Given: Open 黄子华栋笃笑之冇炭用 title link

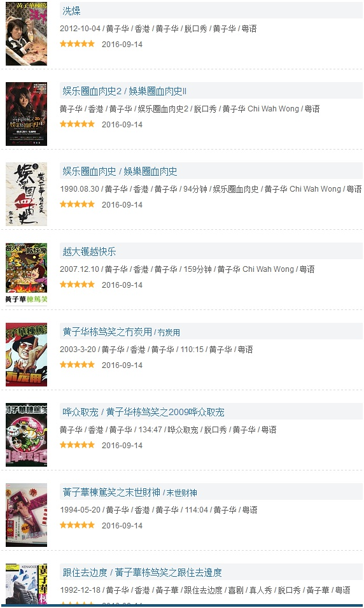Looking at the screenshot, I should coord(122,332).
